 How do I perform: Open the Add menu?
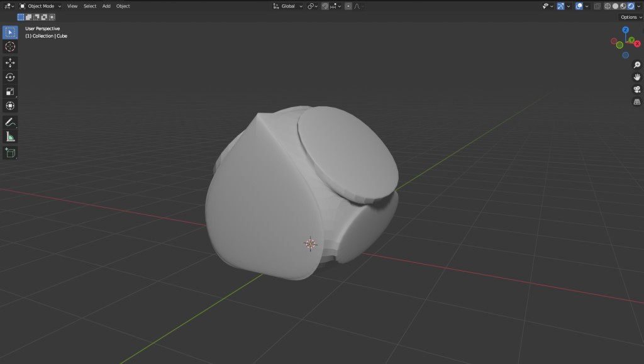(106, 6)
